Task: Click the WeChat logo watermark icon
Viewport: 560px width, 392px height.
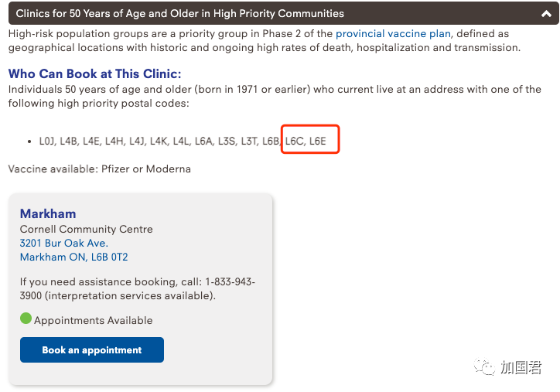Action: (x=484, y=366)
